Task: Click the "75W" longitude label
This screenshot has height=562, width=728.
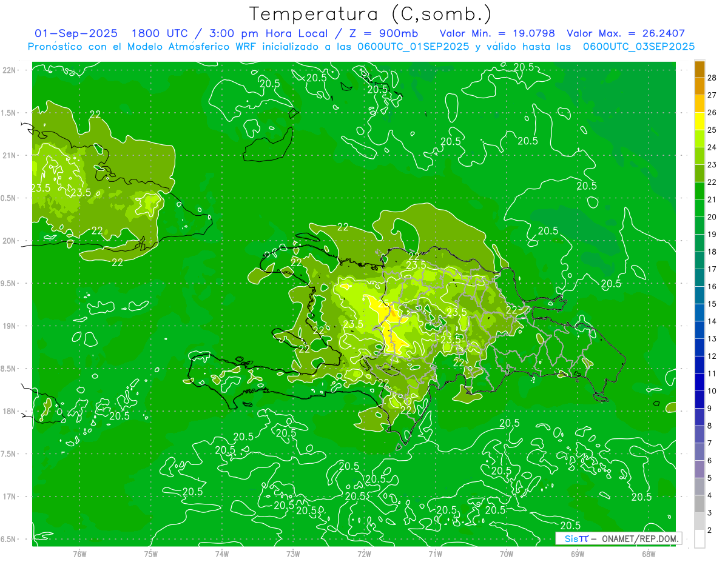Action: point(151,554)
